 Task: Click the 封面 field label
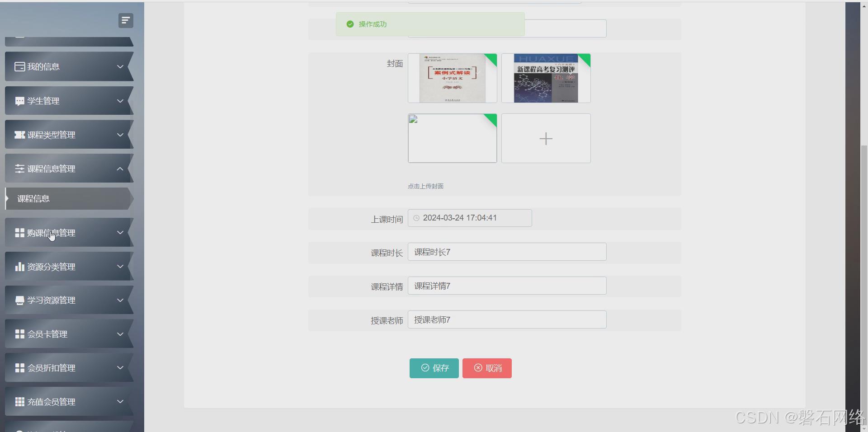click(395, 64)
